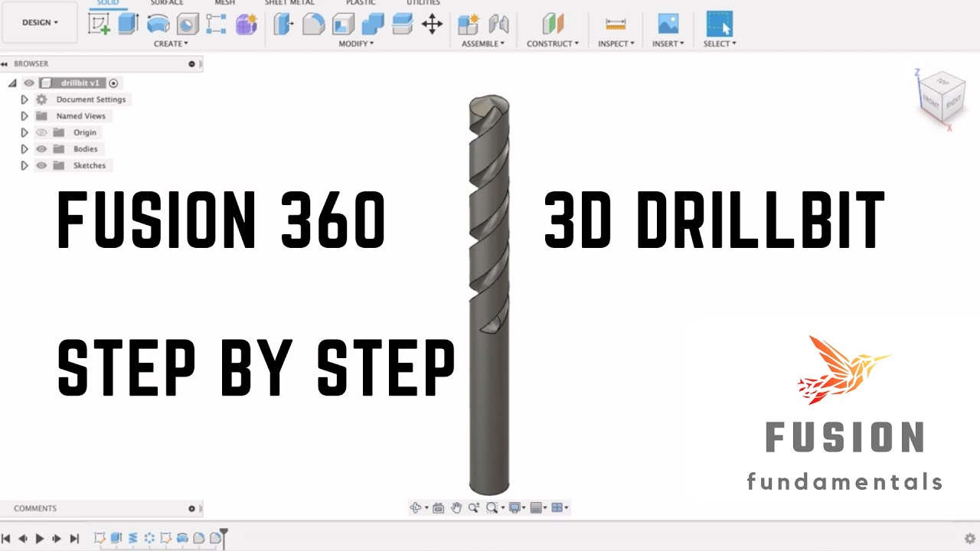The width and height of the screenshot is (980, 551).
Task: Expand the Document Settings node
Action: pos(24,99)
